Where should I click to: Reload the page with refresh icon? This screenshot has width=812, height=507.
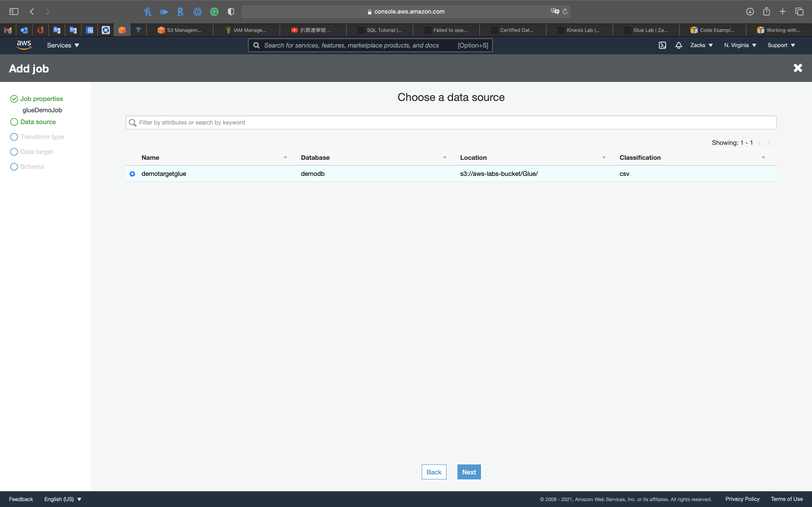[x=565, y=12]
